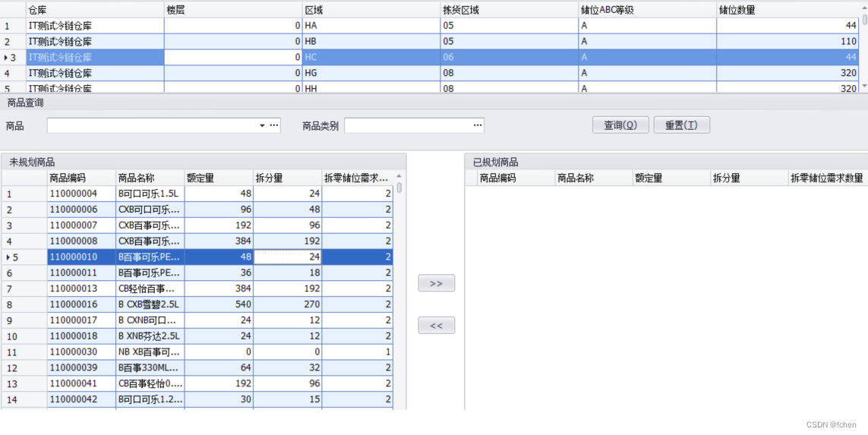This screenshot has width=868, height=435.
Task: Move selected product right with >> button
Action: pos(436,283)
